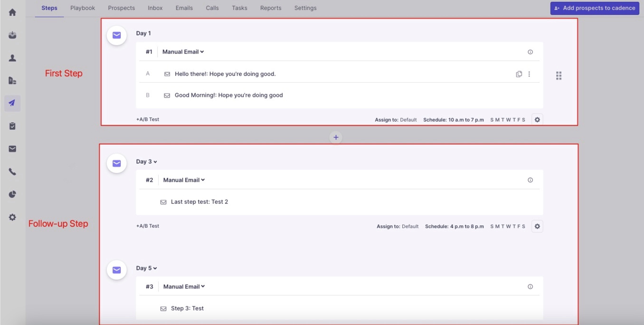Click plus button between Day 1 and Day 3
The height and width of the screenshot is (325, 644).
pos(336,137)
